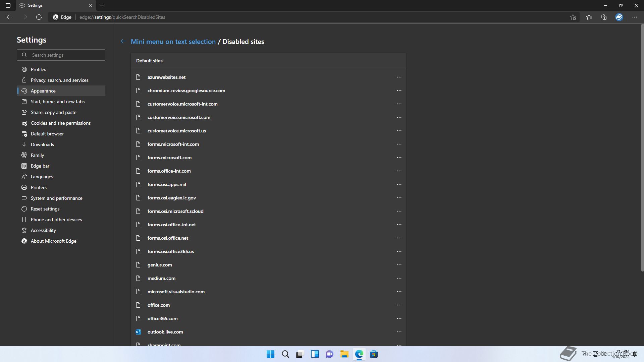
Task: Open more actions for chromium-review.googlesource.com
Action: 399,90
